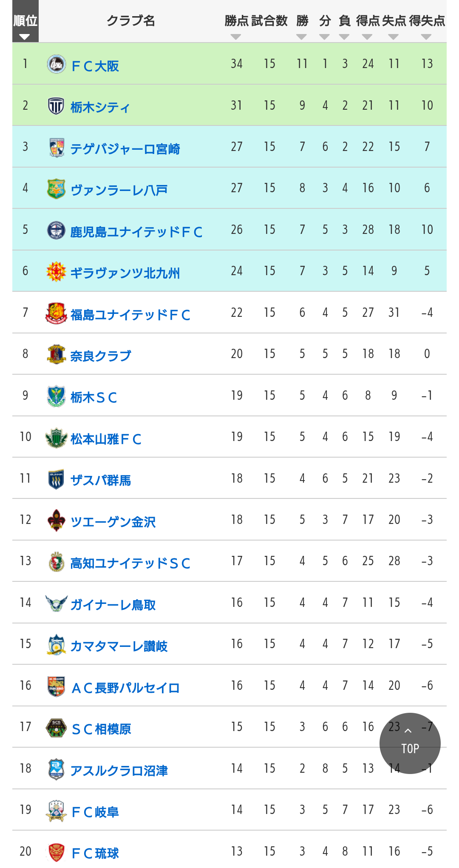The width and height of the screenshot is (459, 868).
Task: Open the 奈良クラブ club link
Action: [x=101, y=356]
